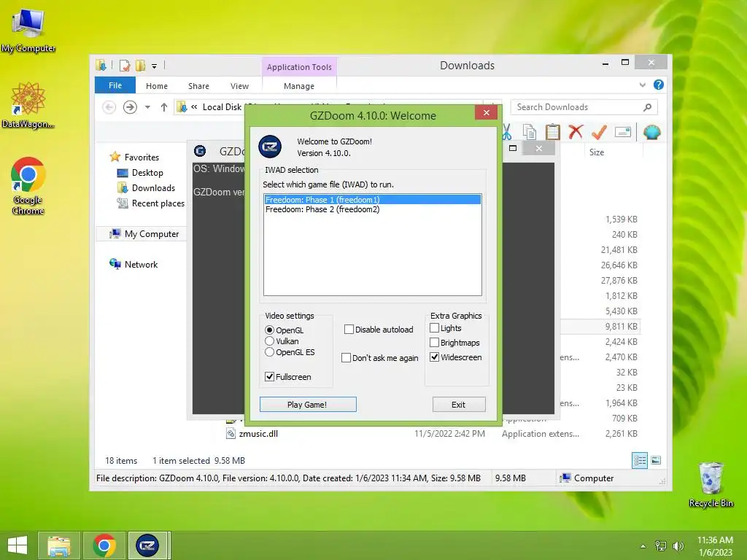The image size is (747, 560).
Task: Switch Explorer to Large icons view
Action: pos(656,460)
